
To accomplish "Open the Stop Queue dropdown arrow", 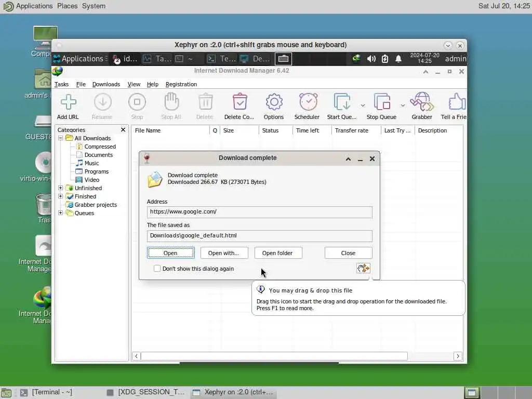I will pyautogui.click(x=403, y=105).
